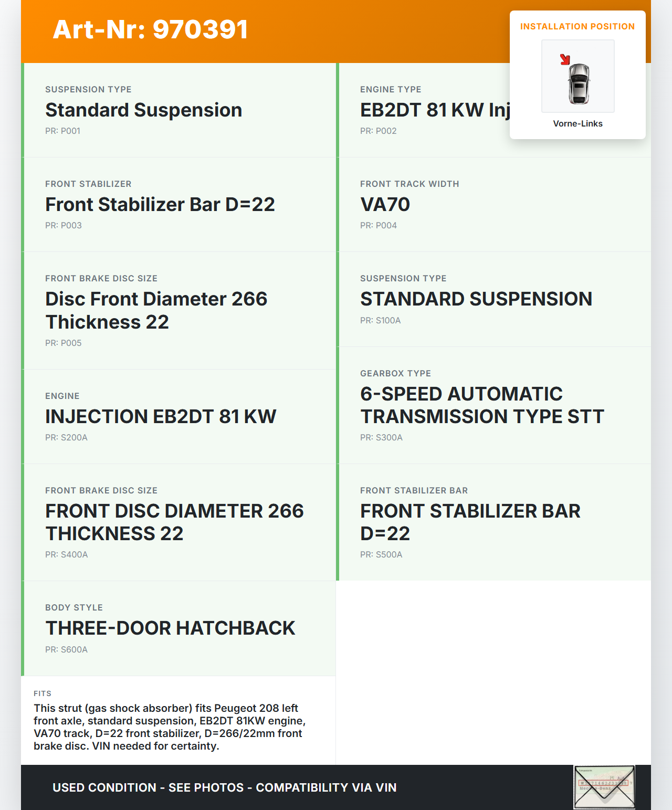This screenshot has width=672, height=810.
Task: Select the brake disc card labeled PR: P005
Action: (x=178, y=310)
